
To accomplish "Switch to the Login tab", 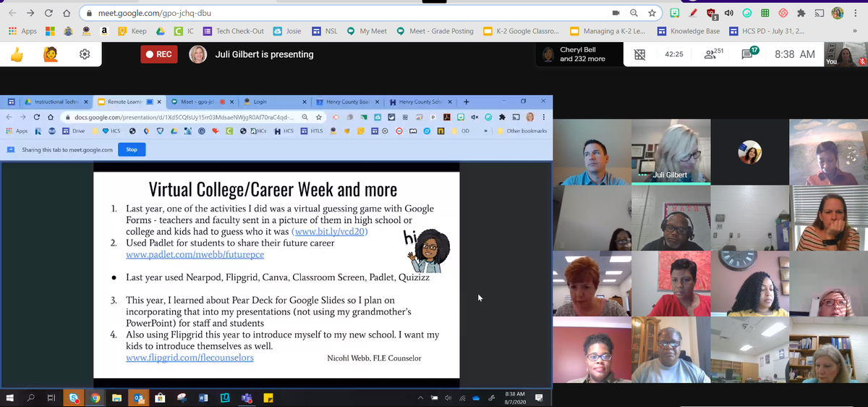I will 275,102.
